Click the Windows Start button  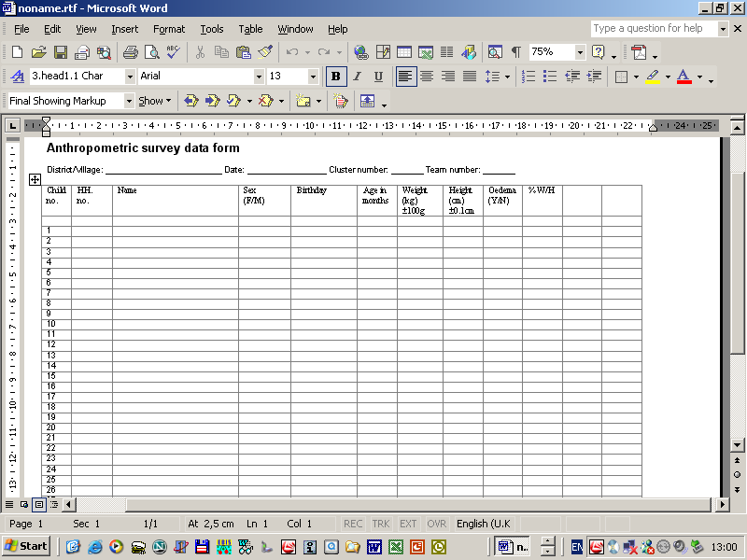click(x=26, y=546)
